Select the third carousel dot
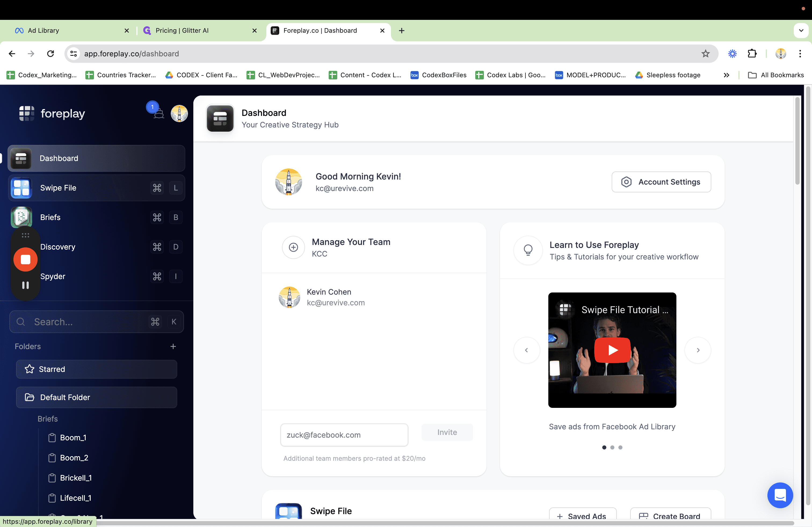Viewport: 812px width, 527px height. (620, 447)
